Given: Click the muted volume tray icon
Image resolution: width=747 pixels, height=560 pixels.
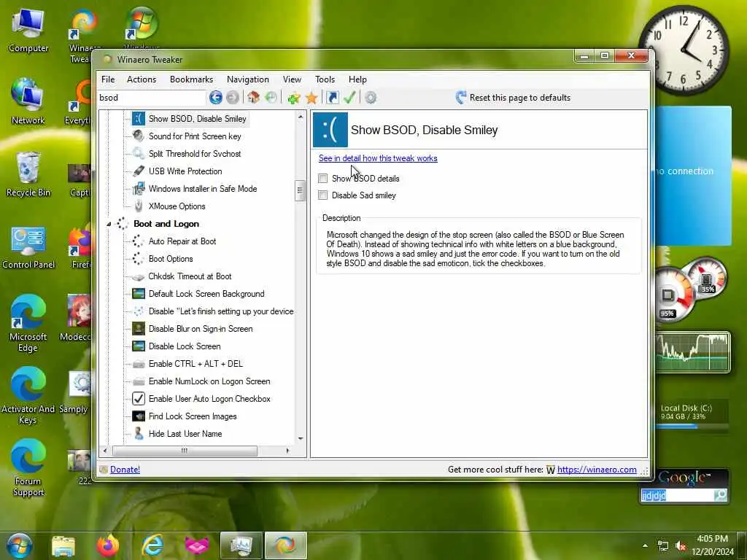Looking at the screenshot, I should click(x=681, y=546).
